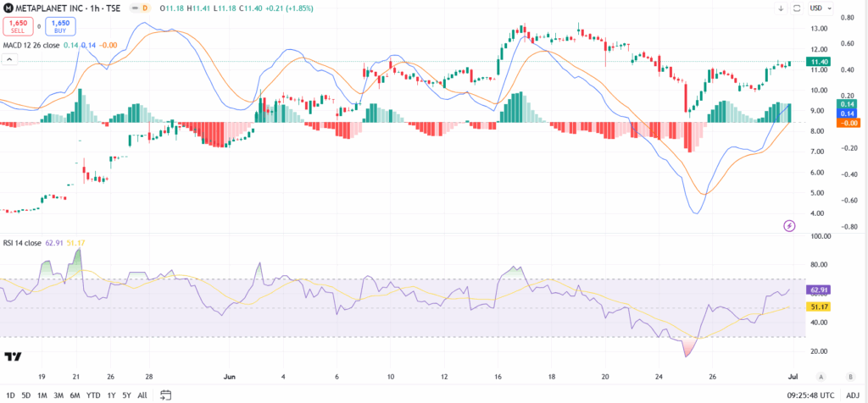The image size is (868, 403).
Task: Click the square refresh icon beside USD
Action: (x=796, y=8)
